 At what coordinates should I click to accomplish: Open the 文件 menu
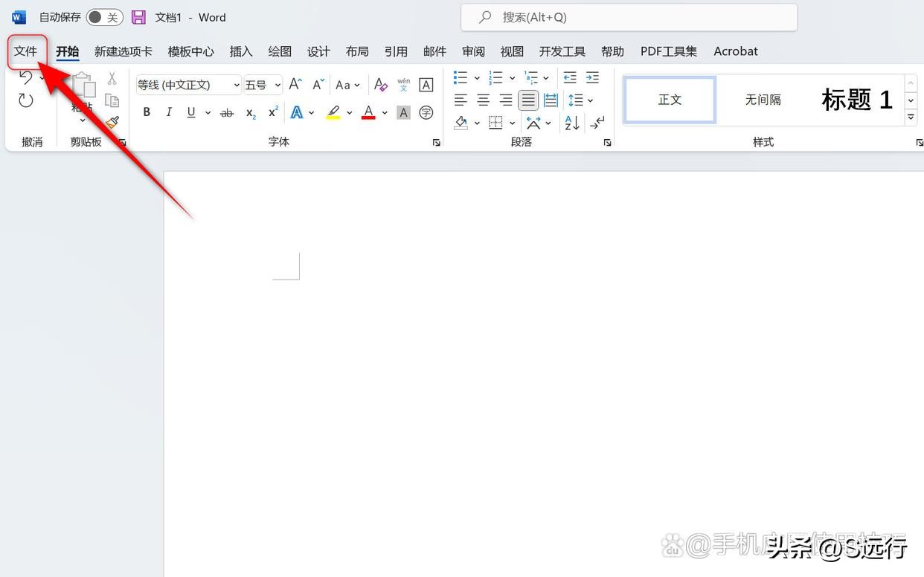point(26,51)
